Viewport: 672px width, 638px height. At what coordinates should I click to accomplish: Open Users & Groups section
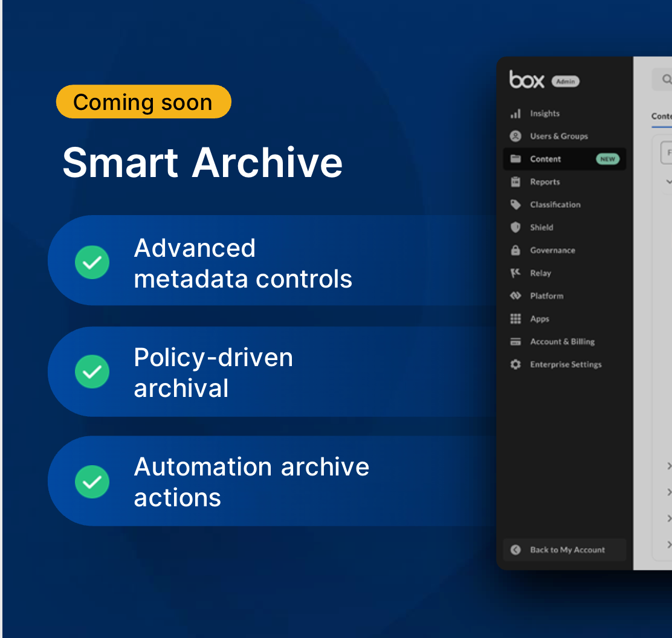[x=559, y=137]
